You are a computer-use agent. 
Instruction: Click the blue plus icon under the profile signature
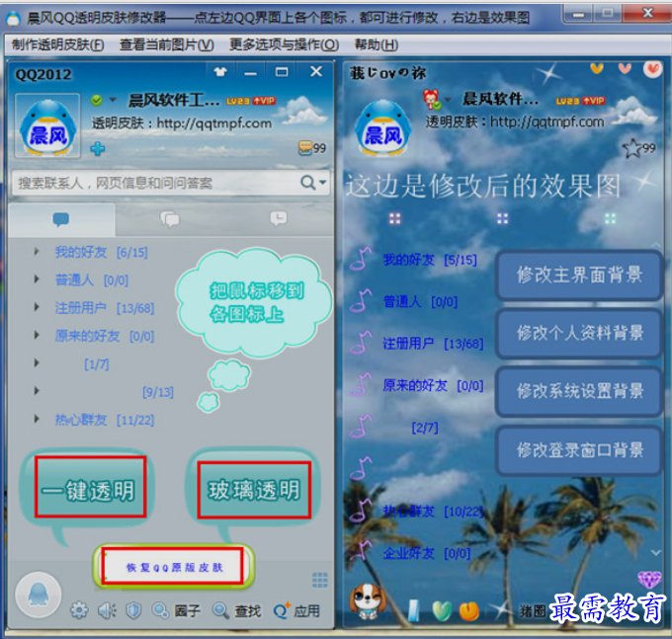pos(97,148)
